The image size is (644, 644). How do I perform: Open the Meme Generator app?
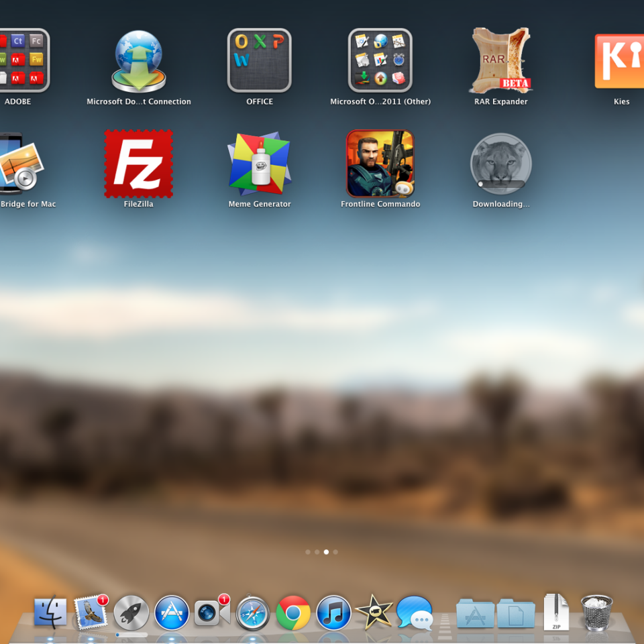pos(260,164)
